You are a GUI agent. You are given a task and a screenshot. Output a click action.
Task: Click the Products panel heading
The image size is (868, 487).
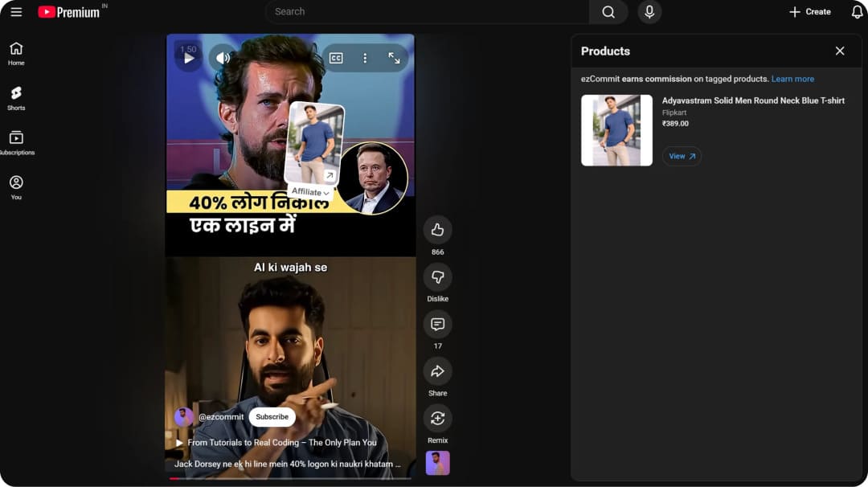coord(605,51)
